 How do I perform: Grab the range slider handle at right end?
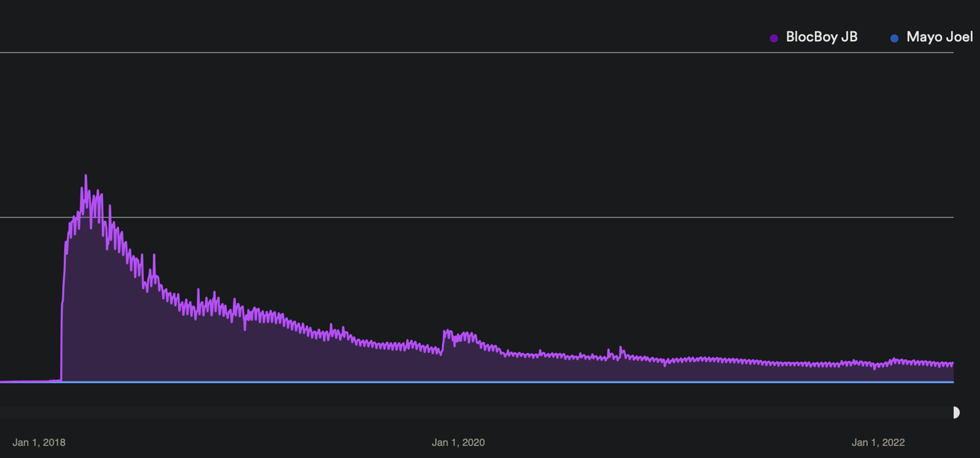coord(955,413)
